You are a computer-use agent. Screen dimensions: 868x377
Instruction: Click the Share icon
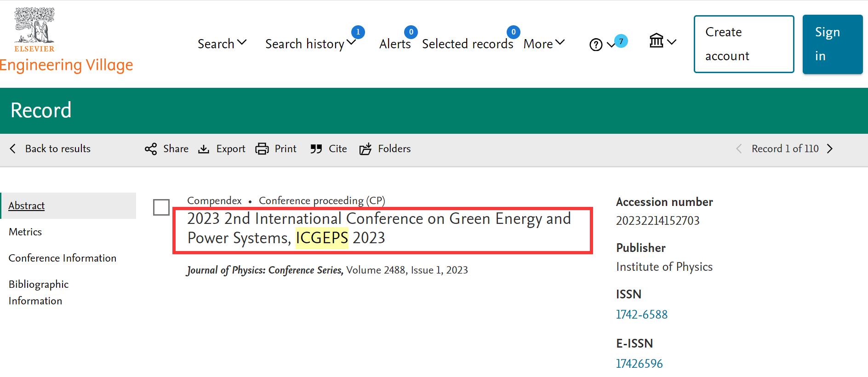pos(151,149)
